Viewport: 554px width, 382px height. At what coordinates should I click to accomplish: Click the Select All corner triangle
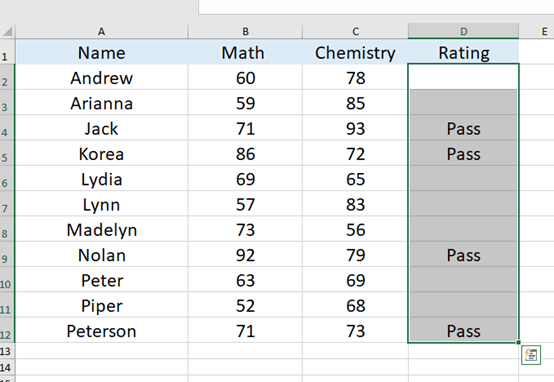(x=7, y=31)
